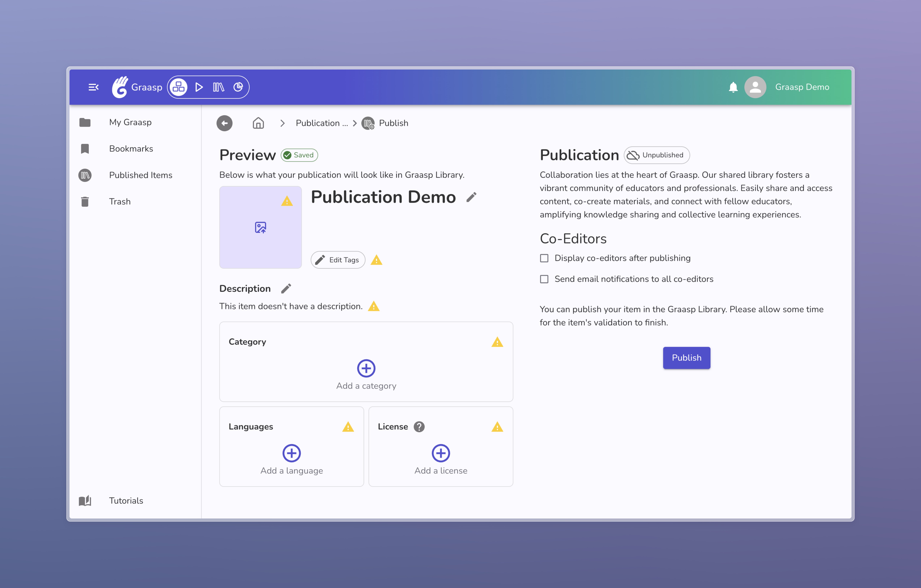The width and height of the screenshot is (921, 588).
Task: Open the Player platform play icon
Action: (x=199, y=87)
